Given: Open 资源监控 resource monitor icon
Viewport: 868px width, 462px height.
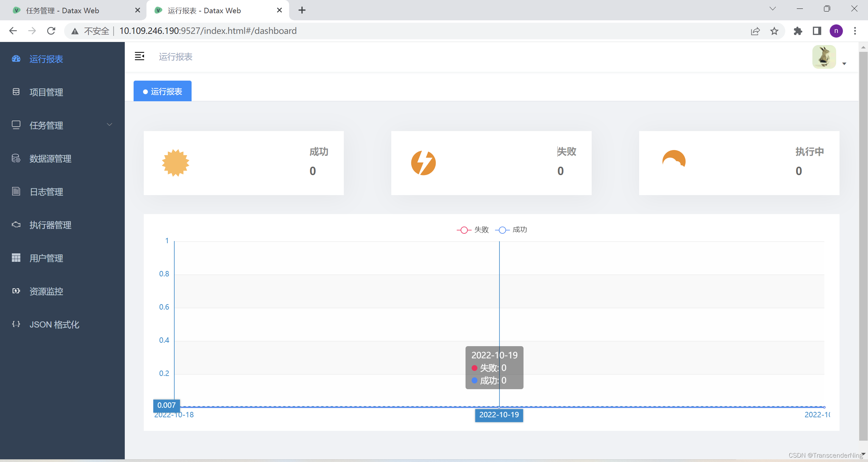Looking at the screenshot, I should [x=16, y=291].
